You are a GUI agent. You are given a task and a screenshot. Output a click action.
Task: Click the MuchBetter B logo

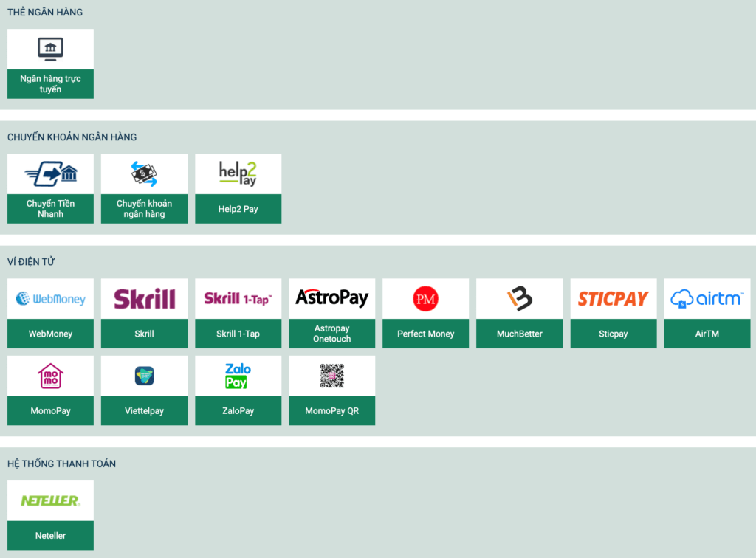pos(520,299)
